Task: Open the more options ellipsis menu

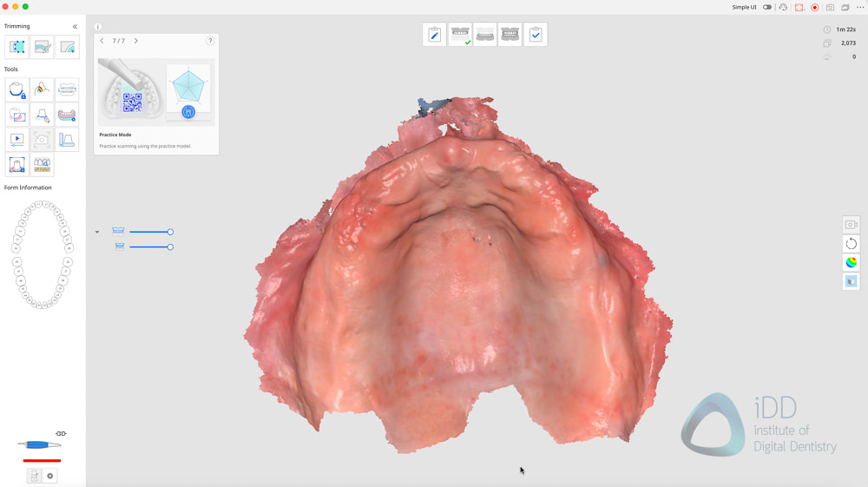Action: (x=860, y=7)
